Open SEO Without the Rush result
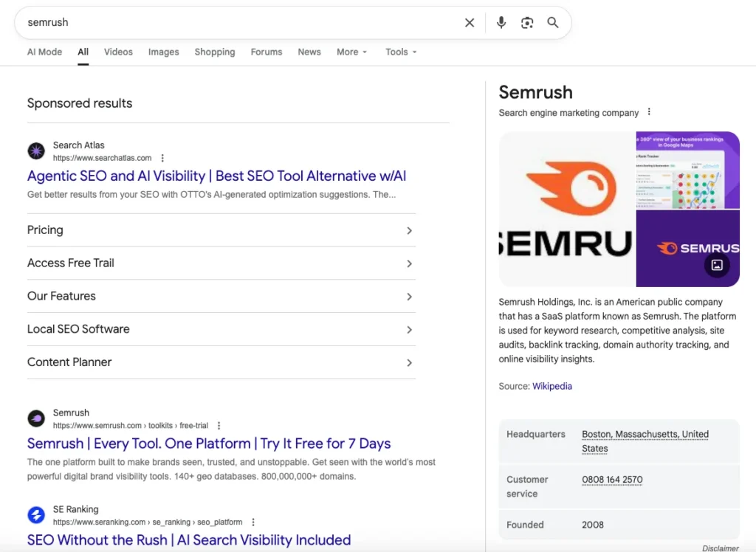This screenshot has width=756, height=552. click(189, 540)
